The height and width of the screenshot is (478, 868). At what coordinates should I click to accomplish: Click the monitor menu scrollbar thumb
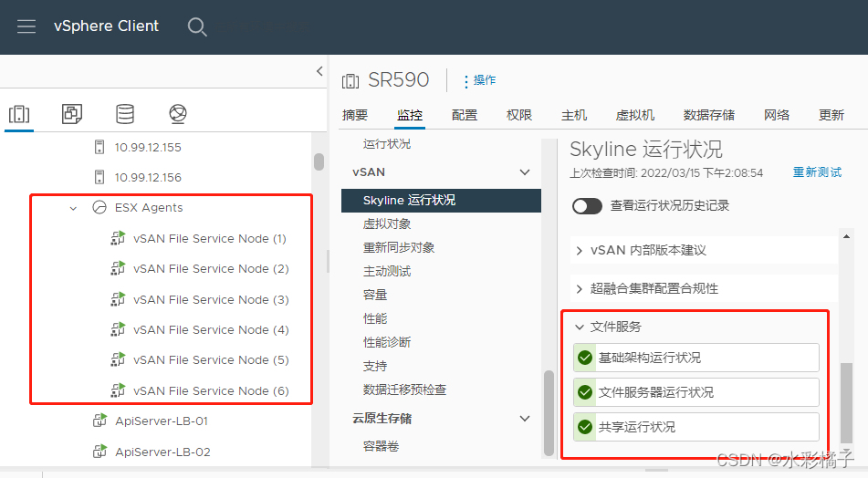tap(549, 412)
